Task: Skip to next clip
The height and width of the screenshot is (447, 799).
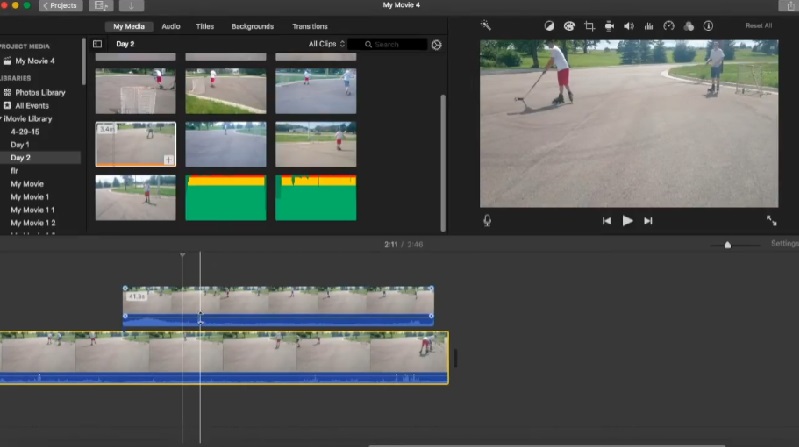Action: click(x=648, y=221)
